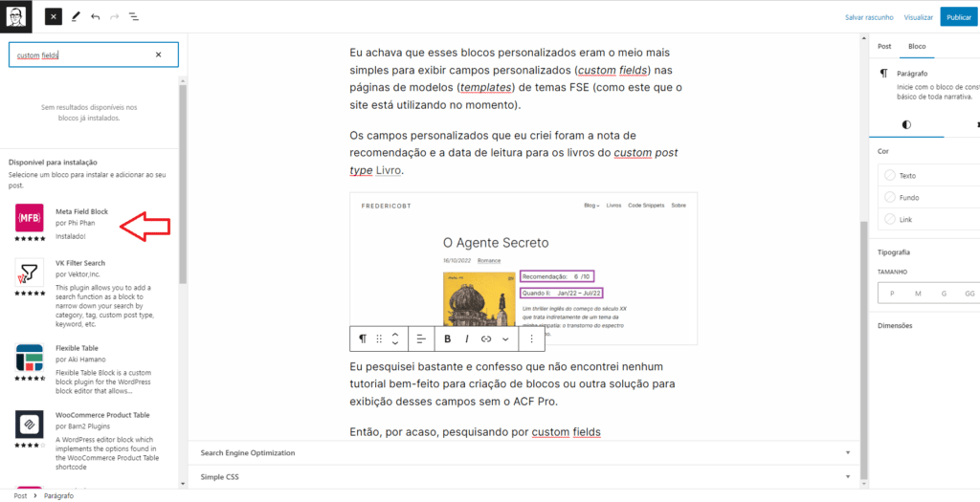Open more rich text controls dropdown

click(505, 339)
